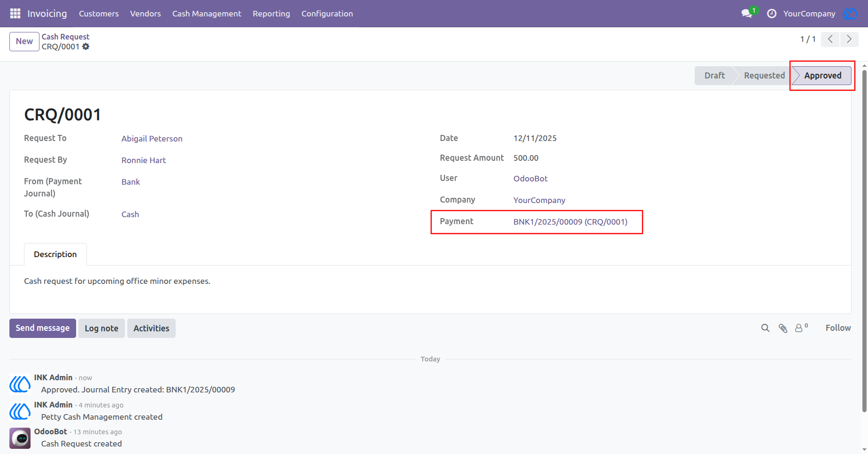Viewport: 868px width, 454px height.
Task: Open the Vendors menu
Action: [x=146, y=14]
